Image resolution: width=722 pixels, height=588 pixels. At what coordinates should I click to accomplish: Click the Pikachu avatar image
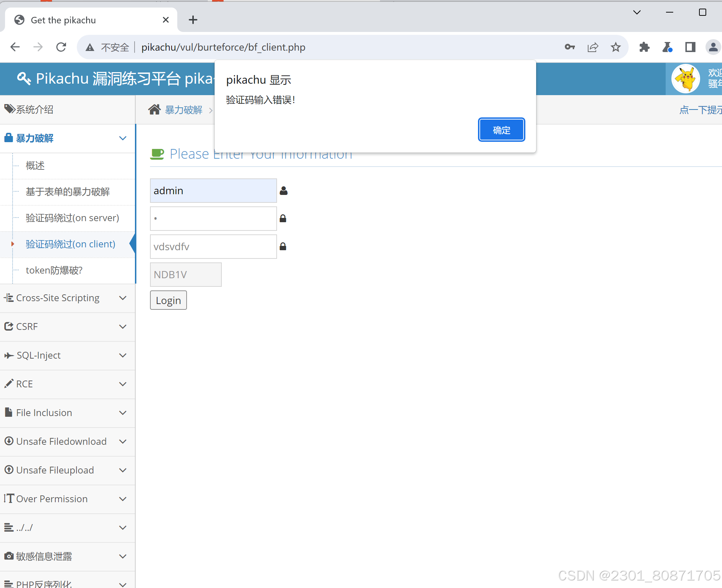pyautogui.click(x=686, y=79)
